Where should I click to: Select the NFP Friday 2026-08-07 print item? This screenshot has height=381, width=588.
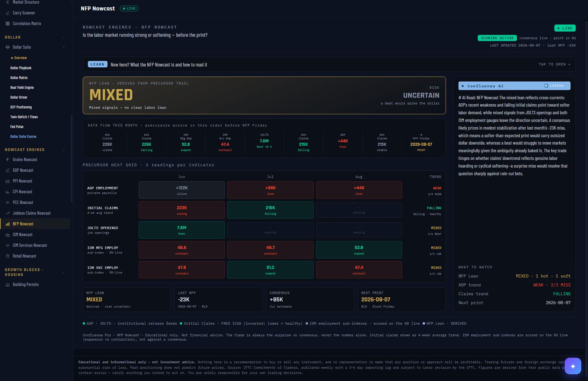(x=421, y=142)
